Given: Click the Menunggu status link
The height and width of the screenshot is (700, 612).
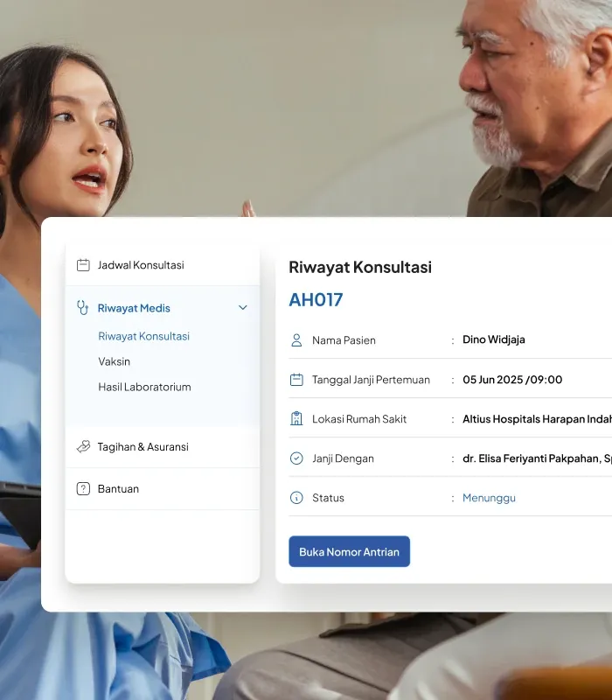Looking at the screenshot, I should (489, 498).
